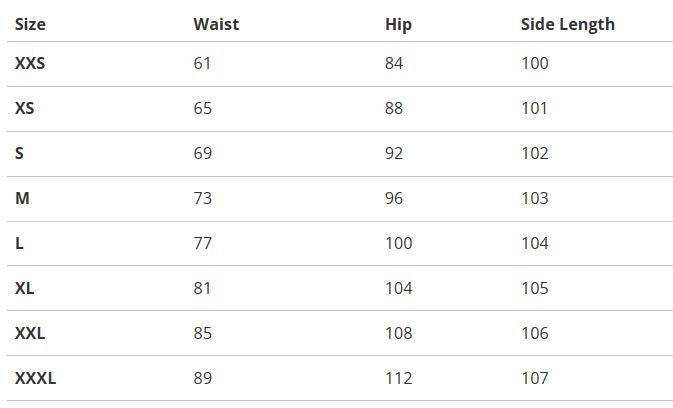The height and width of the screenshot is (408, 673).
Task: Select the L size row label
Action: 20,243
